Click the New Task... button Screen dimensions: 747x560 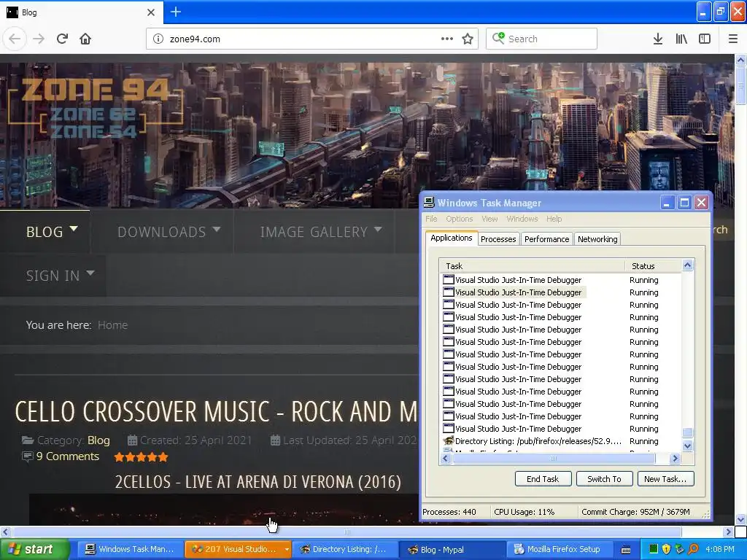point(665,479)
